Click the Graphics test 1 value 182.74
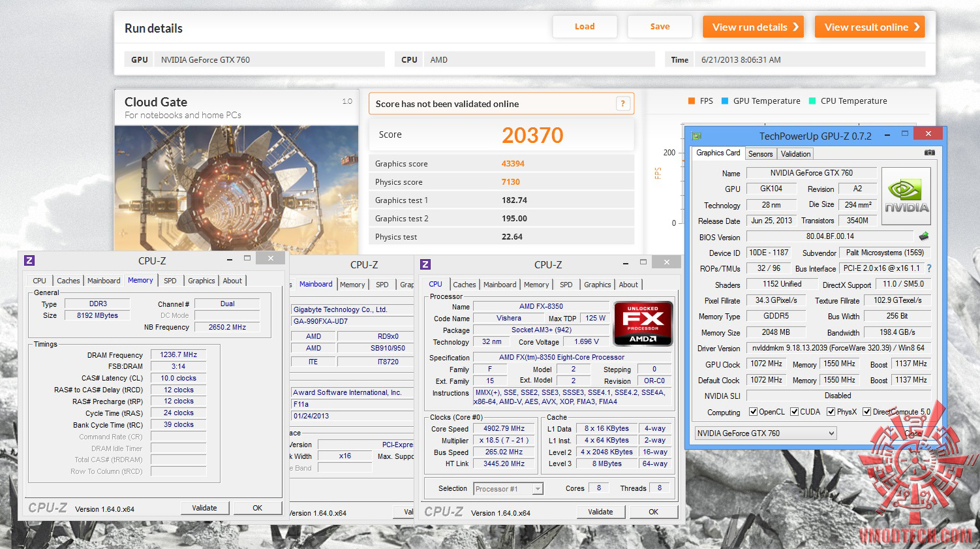The width and height of the screenshot is (980, 549). tap(514, 200)
